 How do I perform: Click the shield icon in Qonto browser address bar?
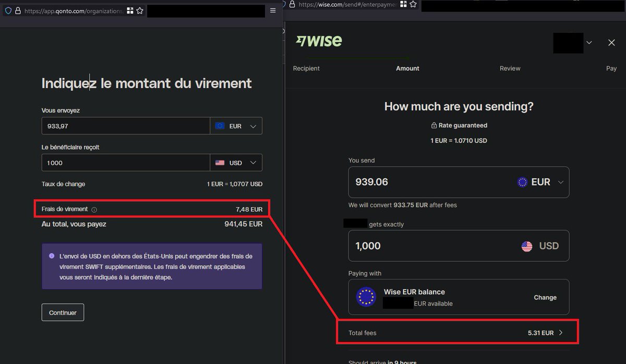click(8, 10)
